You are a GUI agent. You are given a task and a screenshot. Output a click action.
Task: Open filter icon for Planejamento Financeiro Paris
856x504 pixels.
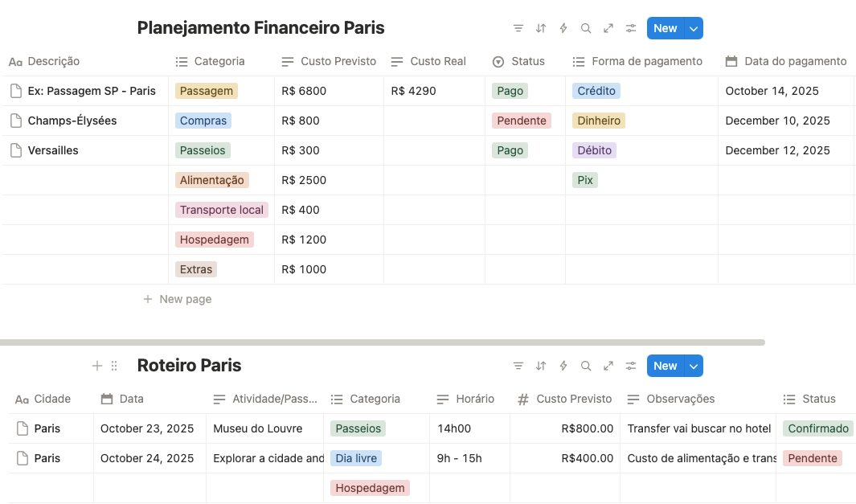coord(518,28)
